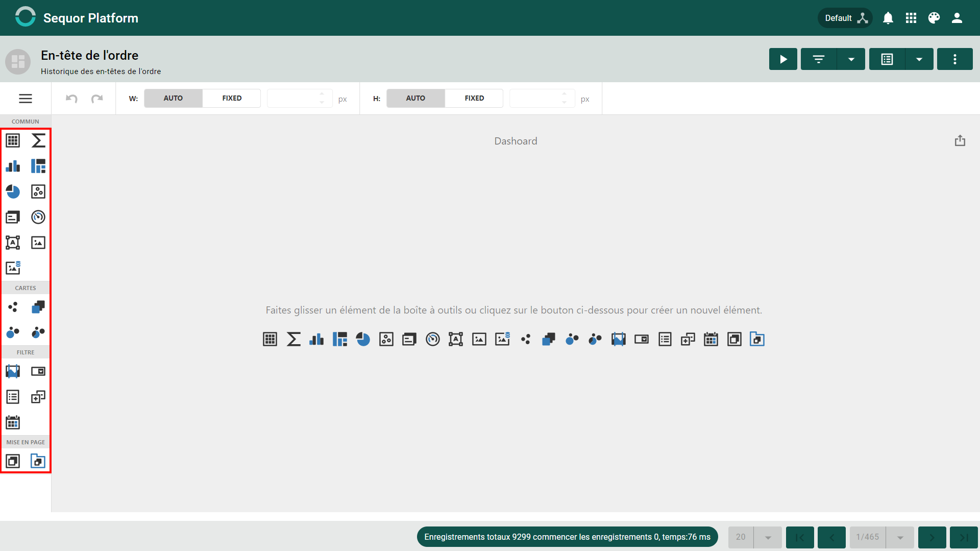Add a Geo Point Map from the Cartes section
This screenshot has width=980, height=551.
(13, 307)
